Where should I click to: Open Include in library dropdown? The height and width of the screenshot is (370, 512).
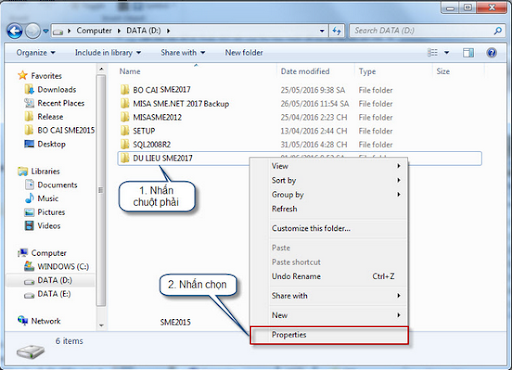108,53
